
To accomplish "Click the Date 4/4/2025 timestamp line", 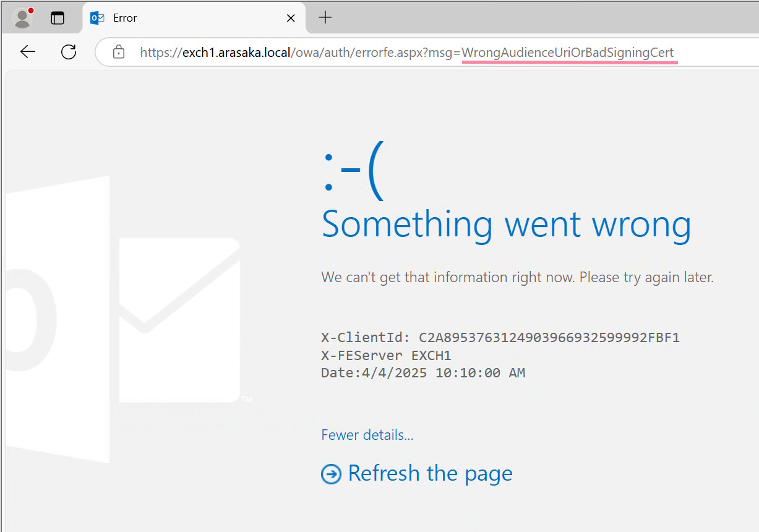I will coord(422,373).
